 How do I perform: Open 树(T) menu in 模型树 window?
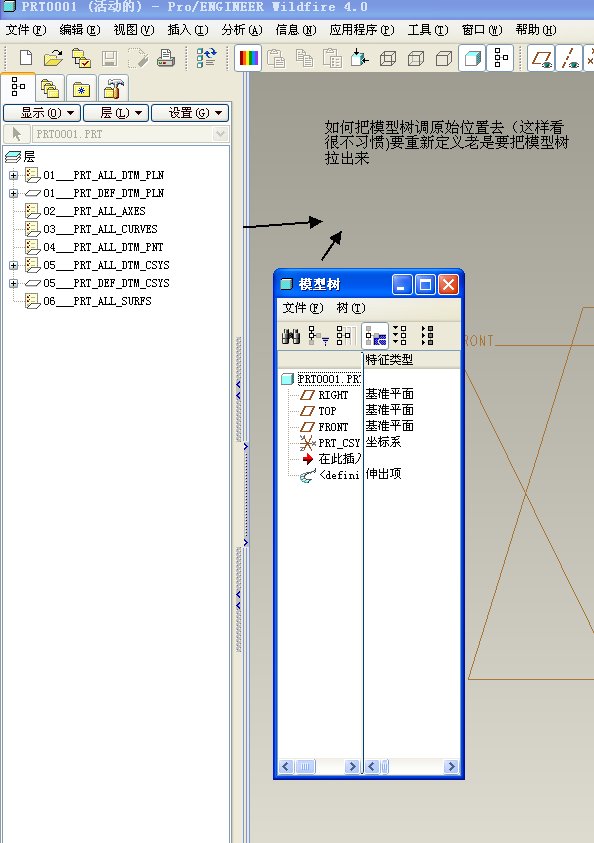coord(350,308)
